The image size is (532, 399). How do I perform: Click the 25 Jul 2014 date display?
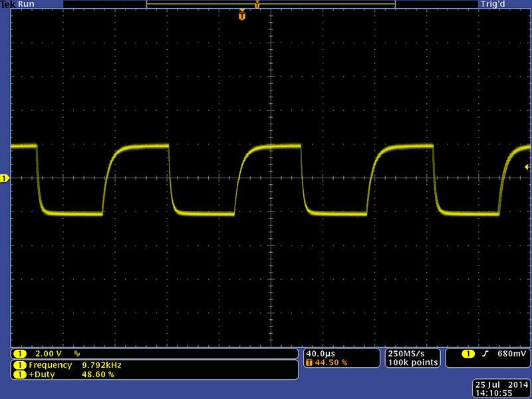(x=501, y=385)
